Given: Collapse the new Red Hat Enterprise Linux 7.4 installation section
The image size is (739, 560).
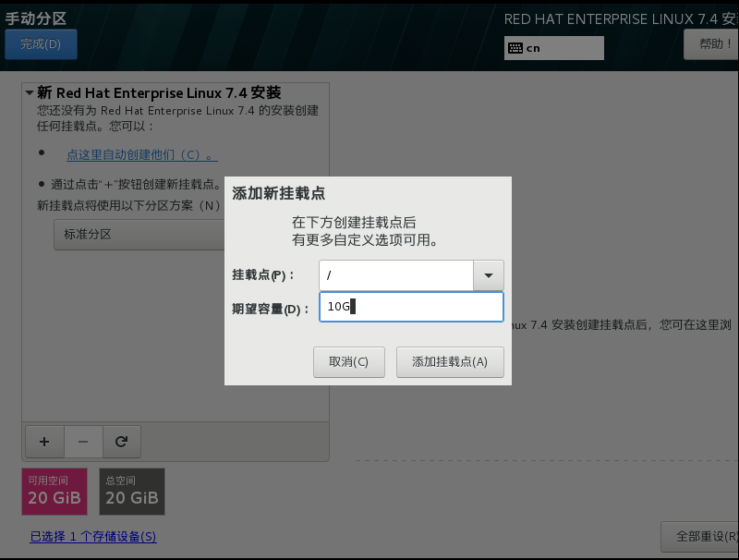Looking at the screenshot, I should [x=30, y=92].
